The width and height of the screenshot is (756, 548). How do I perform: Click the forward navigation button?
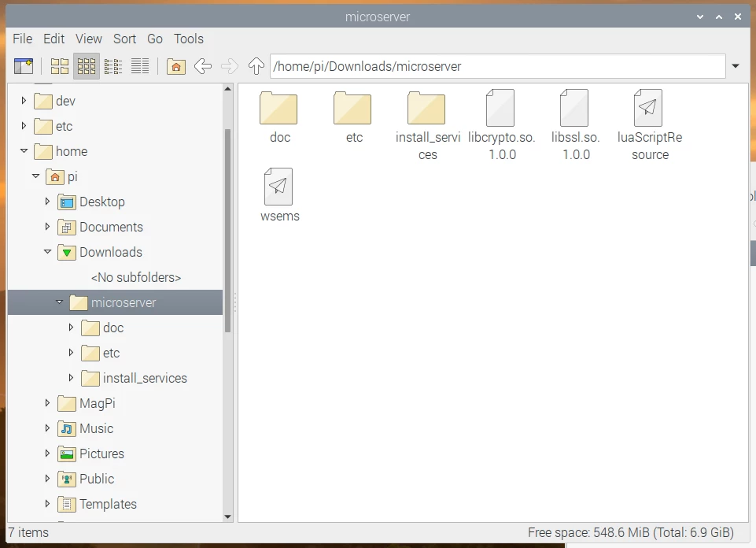229,66
